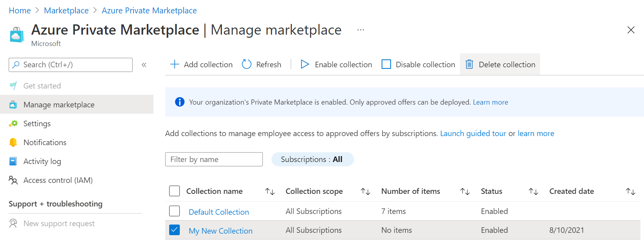The height and width of the screenshot is (245, 644).
Task: Click Launch guided tour link
Action: point(473,133)
